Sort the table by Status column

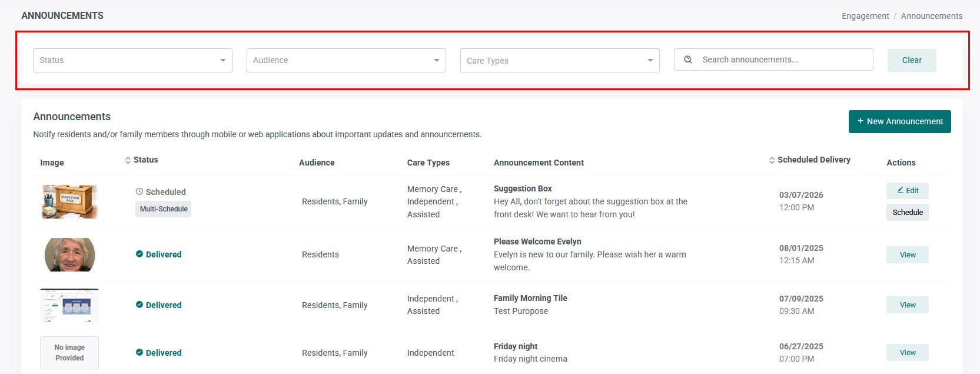141,160
